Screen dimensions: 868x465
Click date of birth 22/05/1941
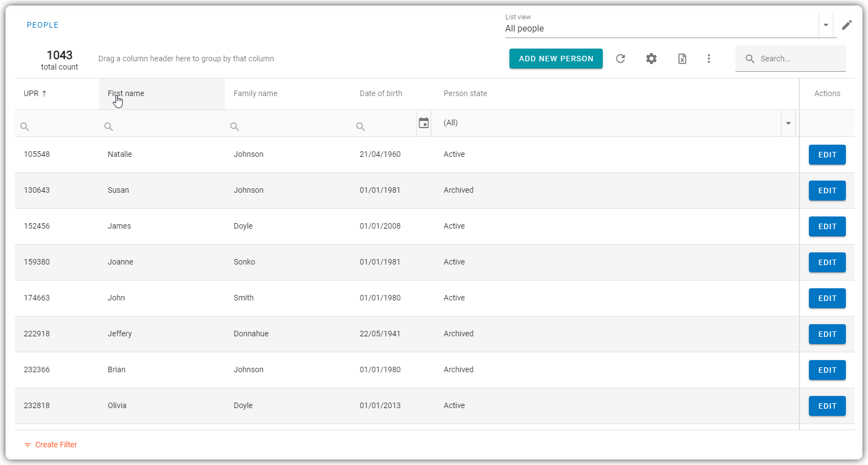point(380,334)
